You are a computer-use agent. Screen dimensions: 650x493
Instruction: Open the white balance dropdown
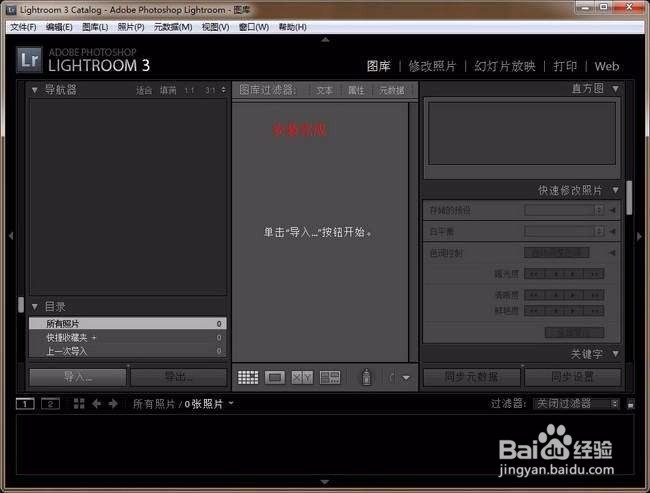tap(564, 231)
